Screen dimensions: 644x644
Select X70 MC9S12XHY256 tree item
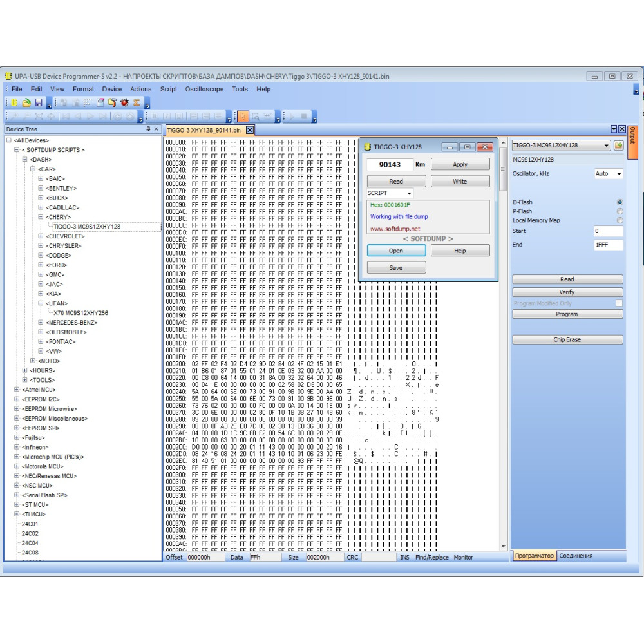tap(81, 312)
